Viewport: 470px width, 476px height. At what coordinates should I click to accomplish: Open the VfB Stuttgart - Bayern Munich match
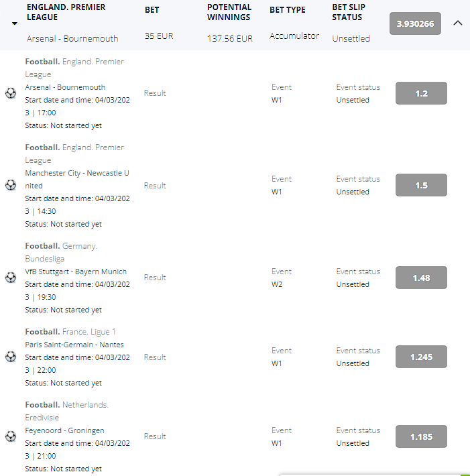(76, 272)
